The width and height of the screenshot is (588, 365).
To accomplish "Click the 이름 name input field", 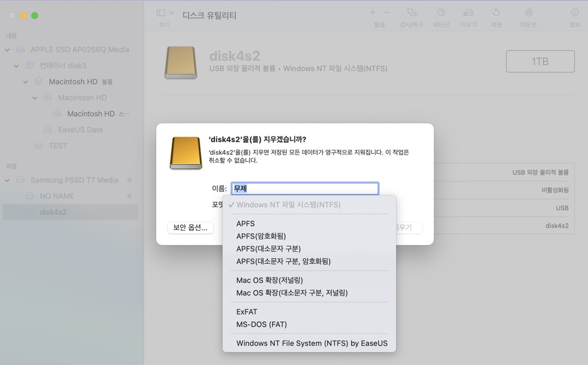I will click(x=305, y=188).
